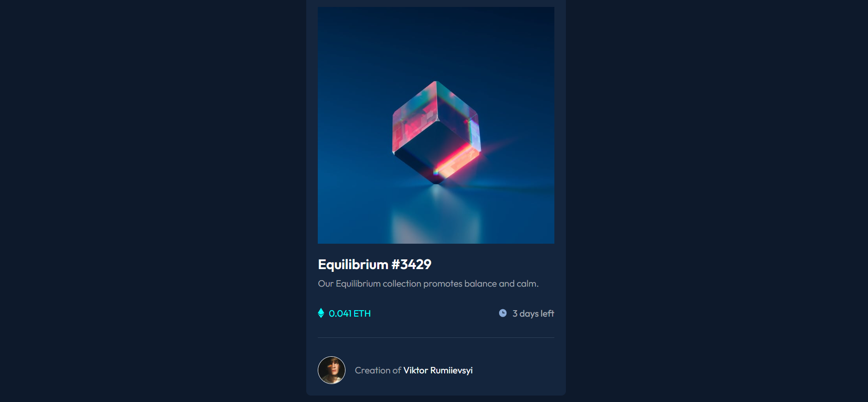The width and height of the screenshot is (868, 402).
Task: Open the Equilibrium #3429 title link
Action: pos(375,264)
